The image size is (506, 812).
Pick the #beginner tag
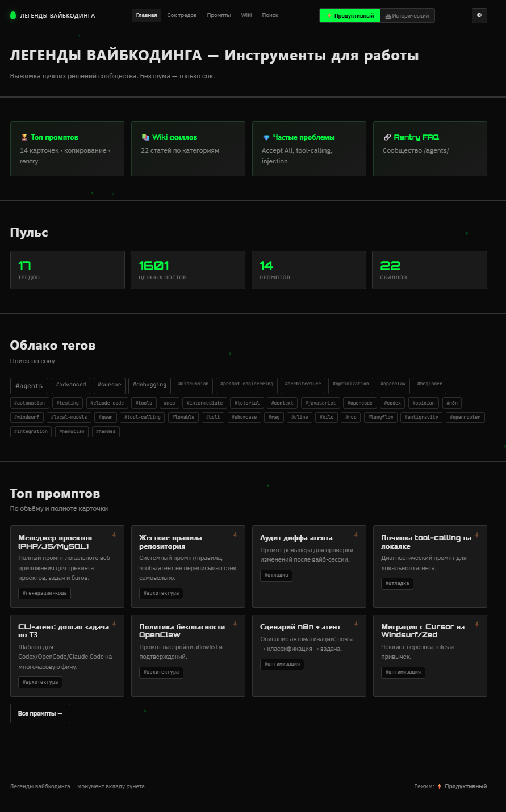429,385
